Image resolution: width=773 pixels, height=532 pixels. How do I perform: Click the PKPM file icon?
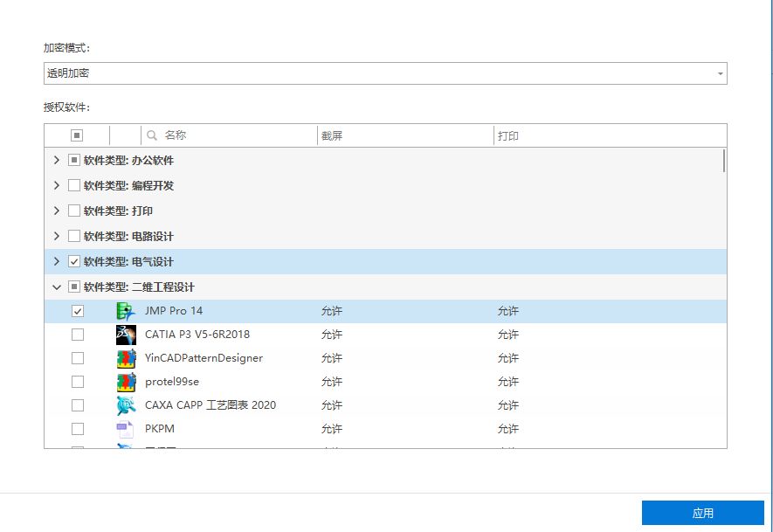tap(126, 429)
